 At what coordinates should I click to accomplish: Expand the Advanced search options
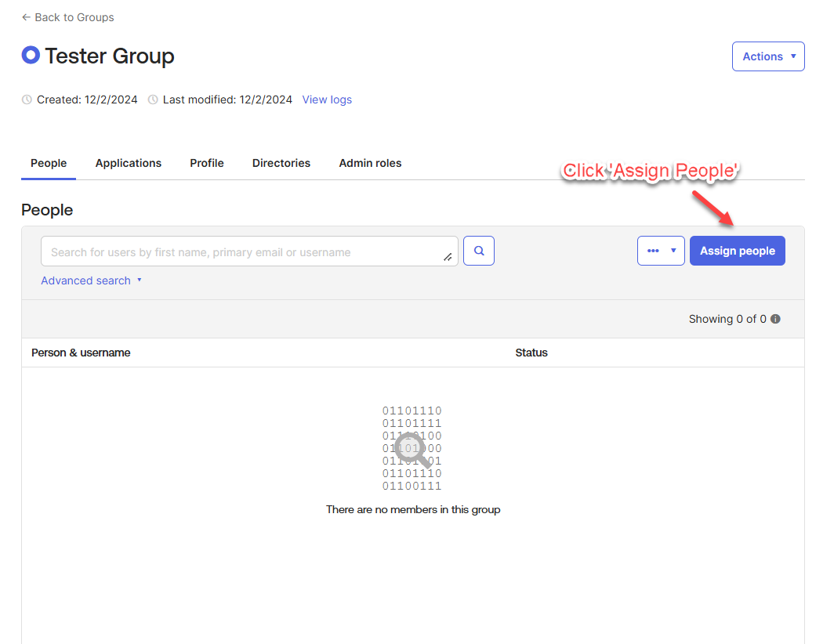[91, 280]
